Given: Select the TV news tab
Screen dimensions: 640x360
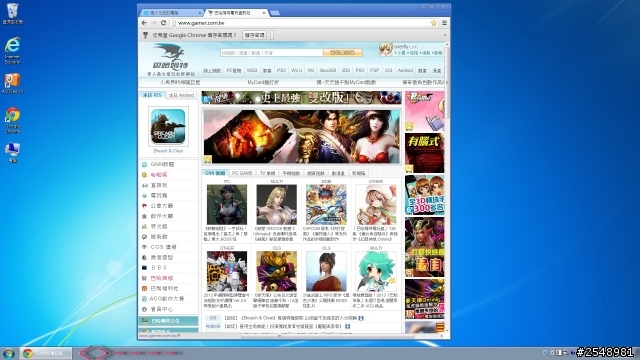Looking at the screenshot, I should [x=267, y=173].
